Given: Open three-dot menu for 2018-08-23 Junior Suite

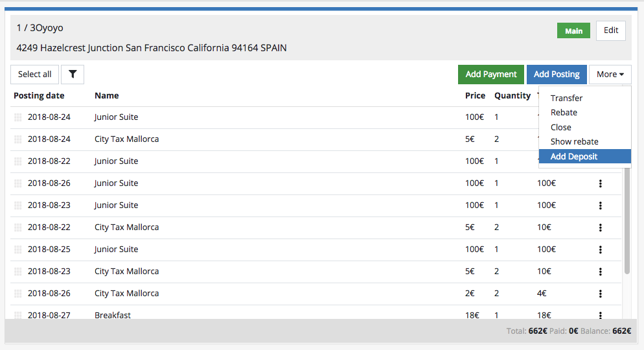Looking at the screenshot, I should click(600, 205).
